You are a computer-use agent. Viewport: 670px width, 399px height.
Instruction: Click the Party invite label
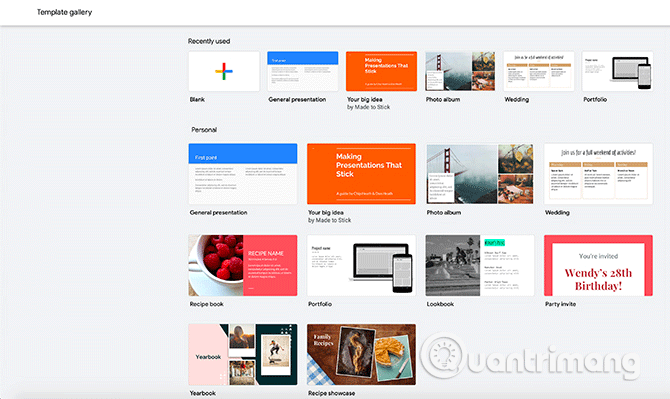pos(560,304)
